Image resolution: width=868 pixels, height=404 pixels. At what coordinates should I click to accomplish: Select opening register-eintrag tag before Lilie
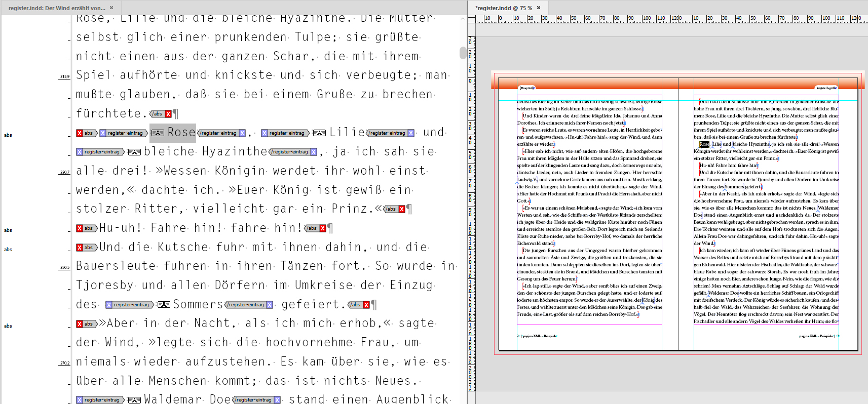click(286, 133)
